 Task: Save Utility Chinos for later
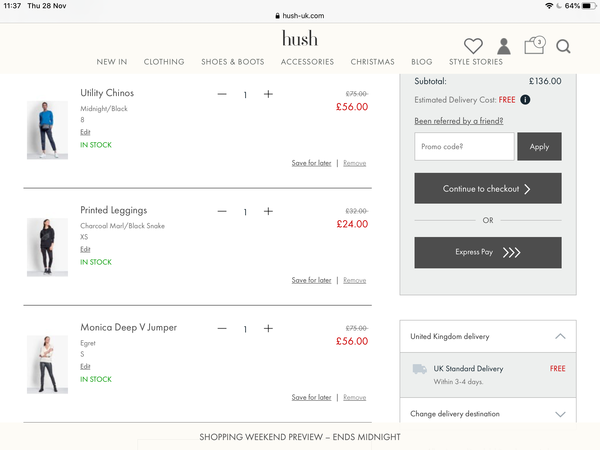311,163
